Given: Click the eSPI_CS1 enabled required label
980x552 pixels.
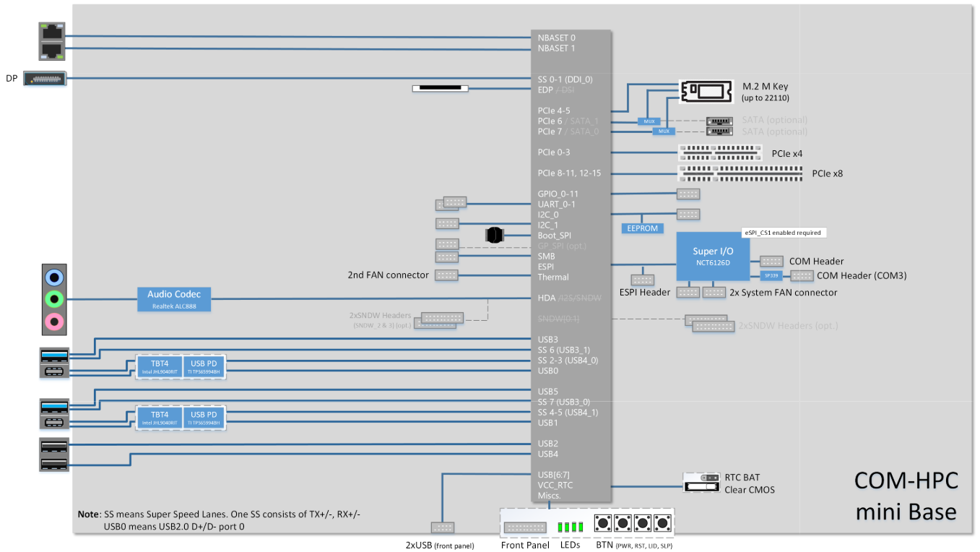Looking at the screenshot, I should 784,233.
